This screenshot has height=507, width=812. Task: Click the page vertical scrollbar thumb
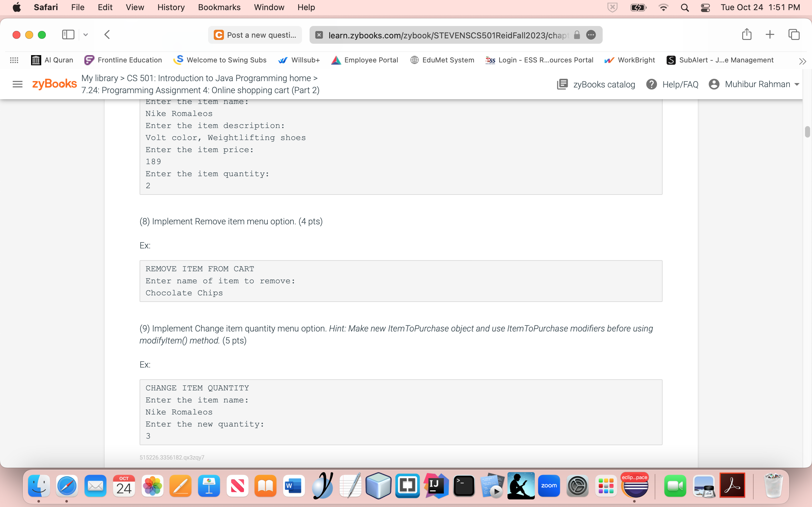tap(807, 132)
